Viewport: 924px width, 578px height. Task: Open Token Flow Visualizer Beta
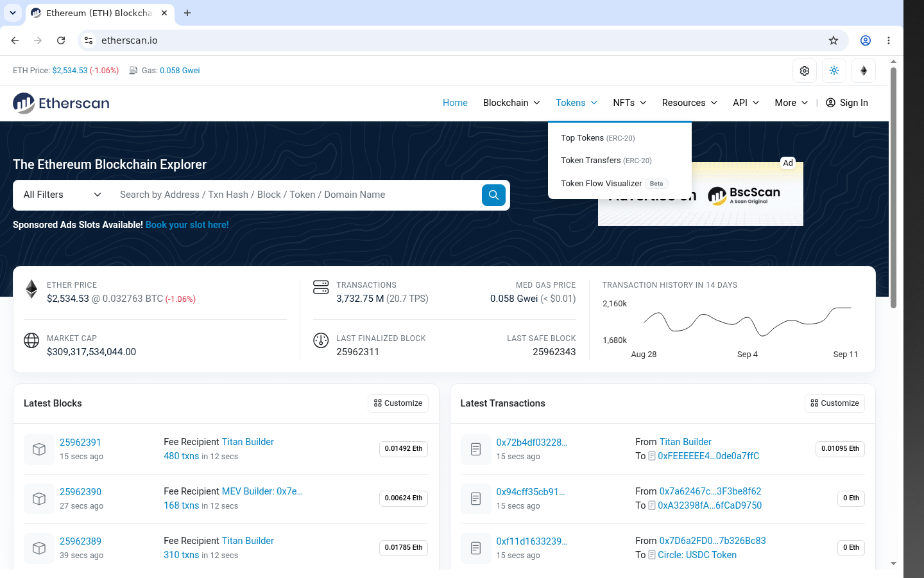[x=614, y=184]
